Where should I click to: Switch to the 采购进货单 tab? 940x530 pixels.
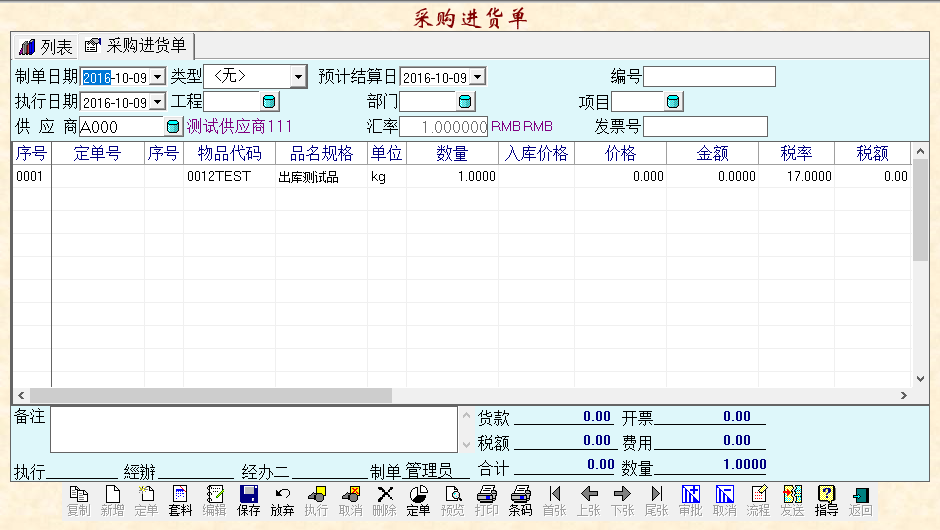(x=136, y=46)
